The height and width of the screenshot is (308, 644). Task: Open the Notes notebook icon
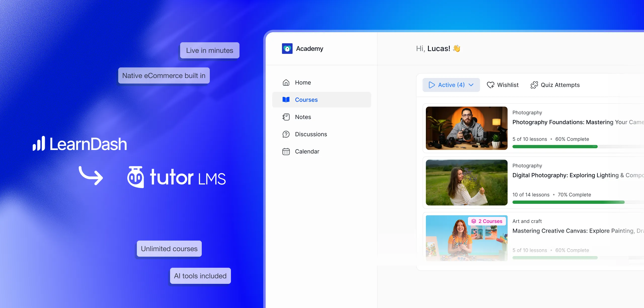(286, 117)
